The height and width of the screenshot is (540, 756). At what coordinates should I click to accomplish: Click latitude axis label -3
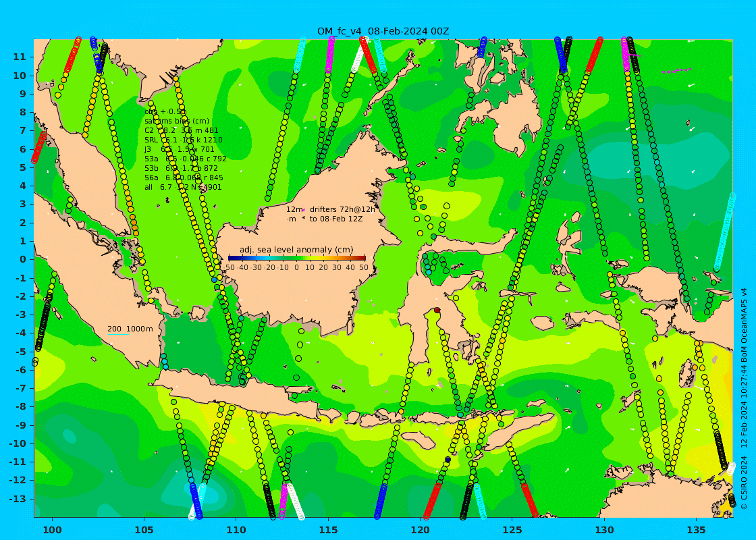[x=21, y=315]
